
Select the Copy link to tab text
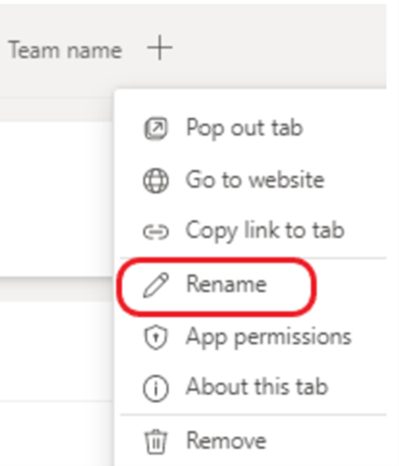pos(265,231)
